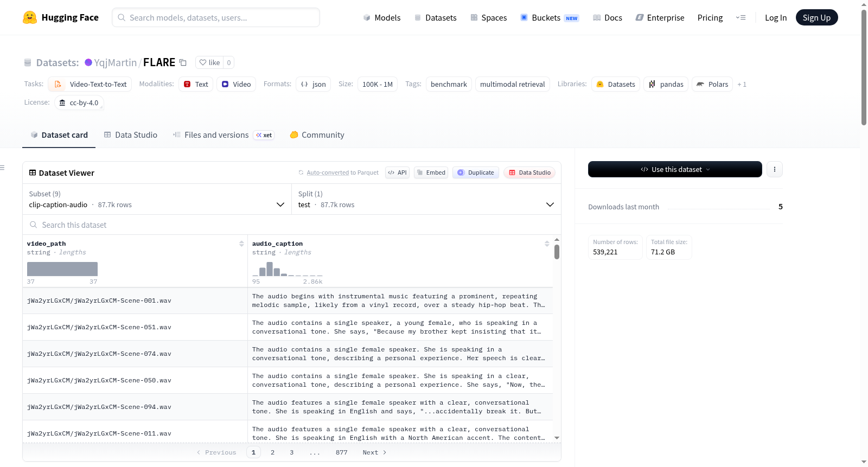Select the Text modality tag
Screen dimensions: 868x467
pyautogui.click(x=196, y=84)
